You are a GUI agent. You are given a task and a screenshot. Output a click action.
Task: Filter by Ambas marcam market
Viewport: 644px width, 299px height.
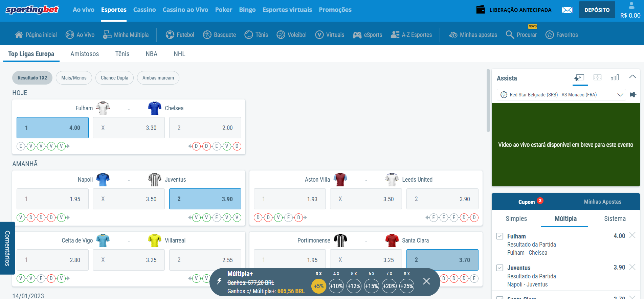158,78
